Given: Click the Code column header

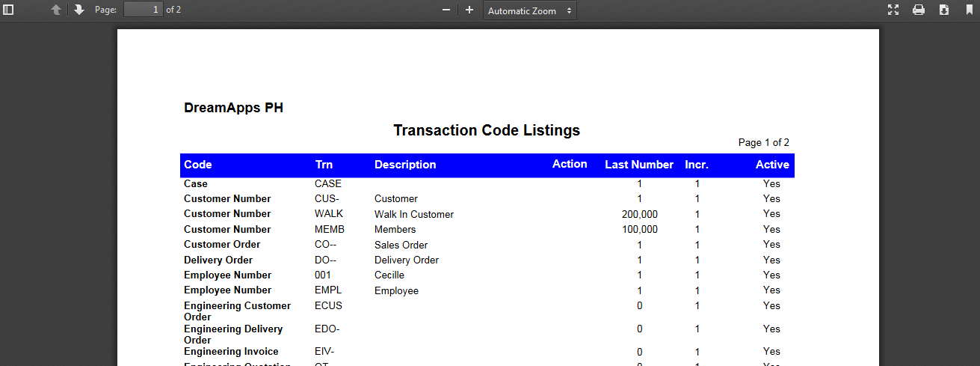Looking at the screenshot, I should 198,165.
